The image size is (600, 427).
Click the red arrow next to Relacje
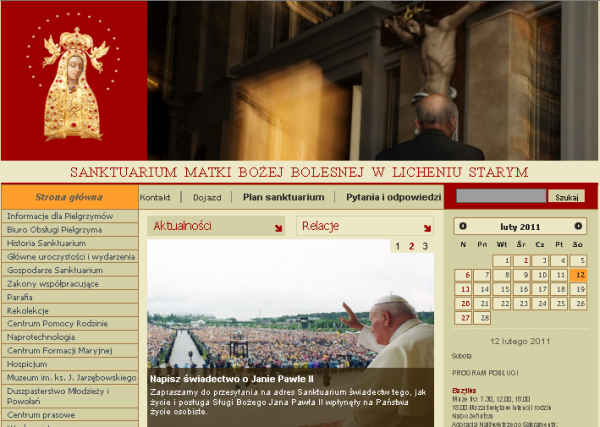point(427,228)
